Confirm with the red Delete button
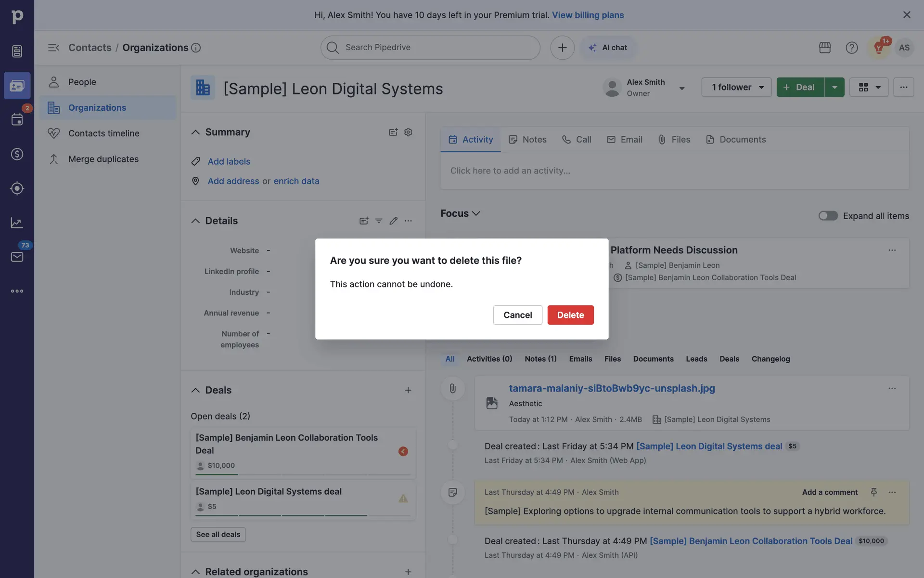 (x=570, y=315)
